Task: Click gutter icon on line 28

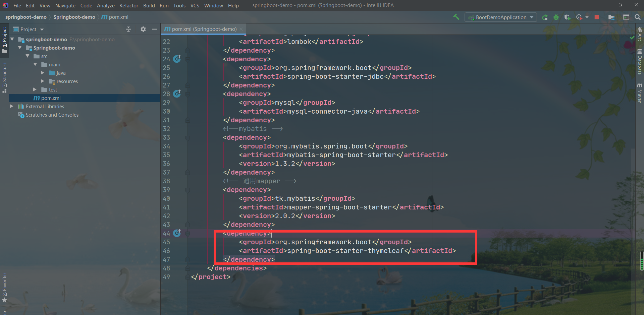Action: (x=177, y=93)
